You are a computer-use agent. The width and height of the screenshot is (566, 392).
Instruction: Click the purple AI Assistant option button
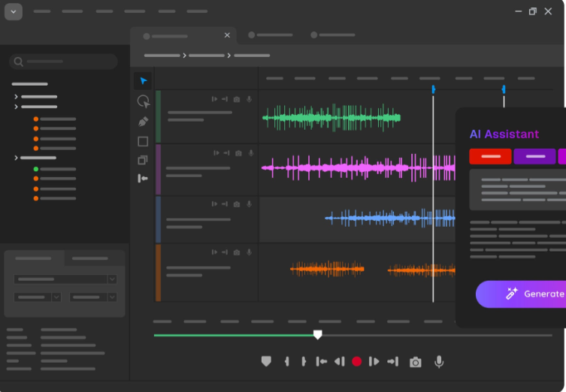coord(534,156)
